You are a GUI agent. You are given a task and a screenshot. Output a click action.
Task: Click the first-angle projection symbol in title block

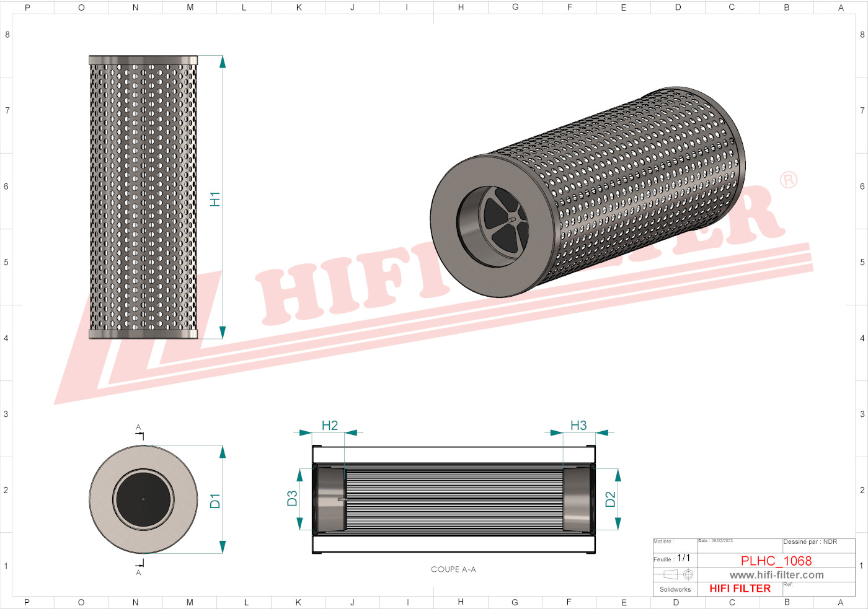[x=678, y=575]
